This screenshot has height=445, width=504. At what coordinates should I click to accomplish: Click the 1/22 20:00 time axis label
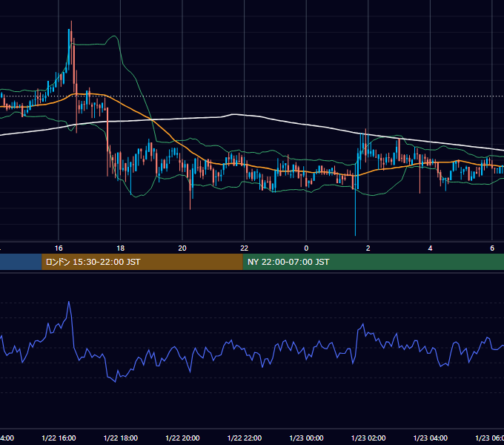(182, 438)
